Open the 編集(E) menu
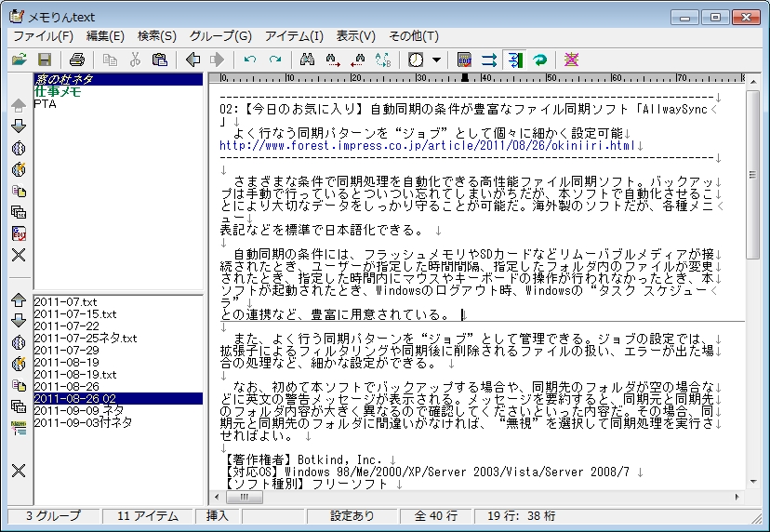The width and height of the screenshot is (770, 532). tap(105, 36)
